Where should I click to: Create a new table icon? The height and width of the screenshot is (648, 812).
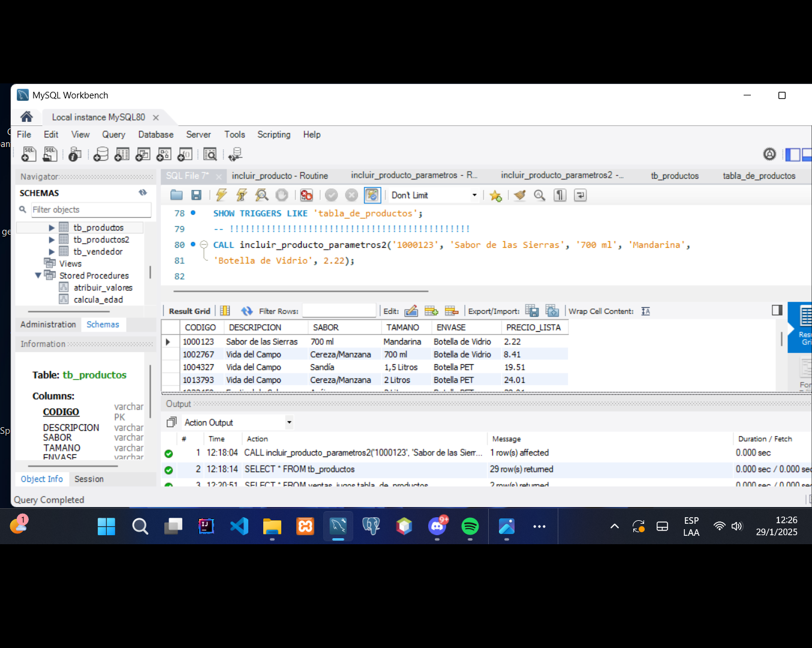pos(122,155)
